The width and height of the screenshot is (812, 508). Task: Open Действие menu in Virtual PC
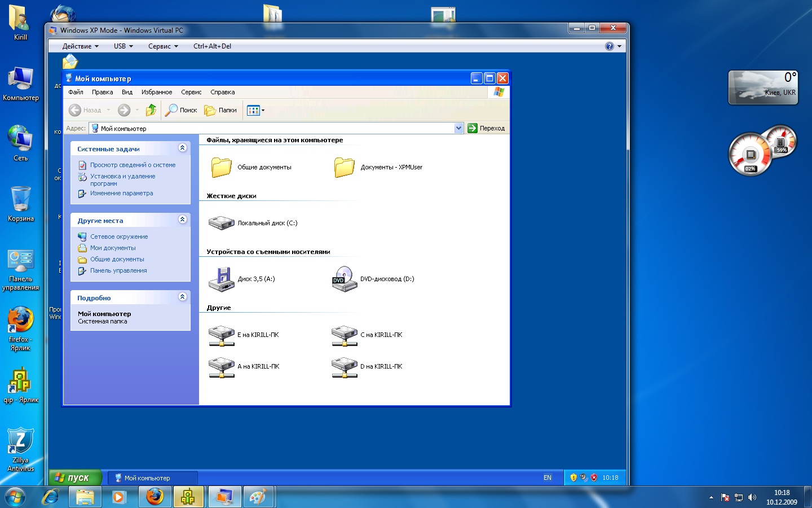(x=80, y=46)
